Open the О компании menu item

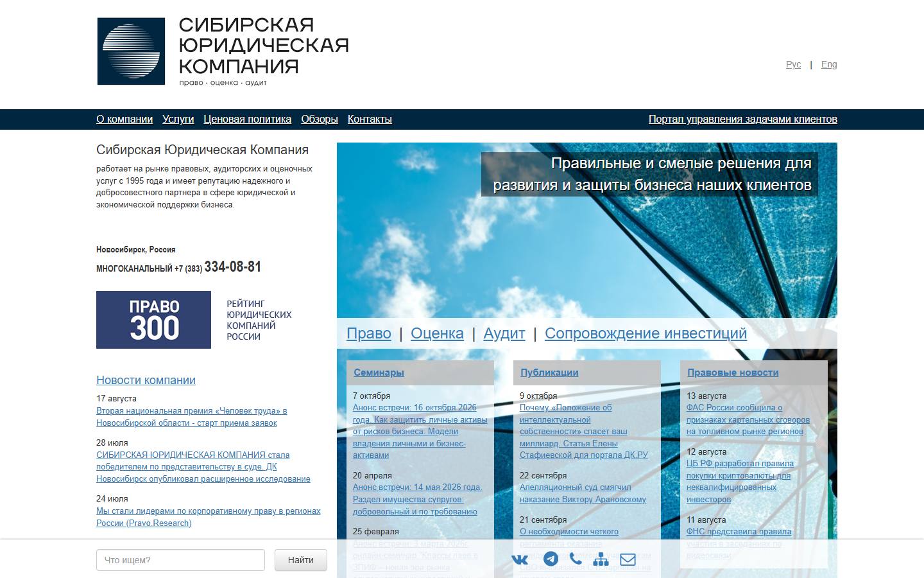(x=124, y=119)
